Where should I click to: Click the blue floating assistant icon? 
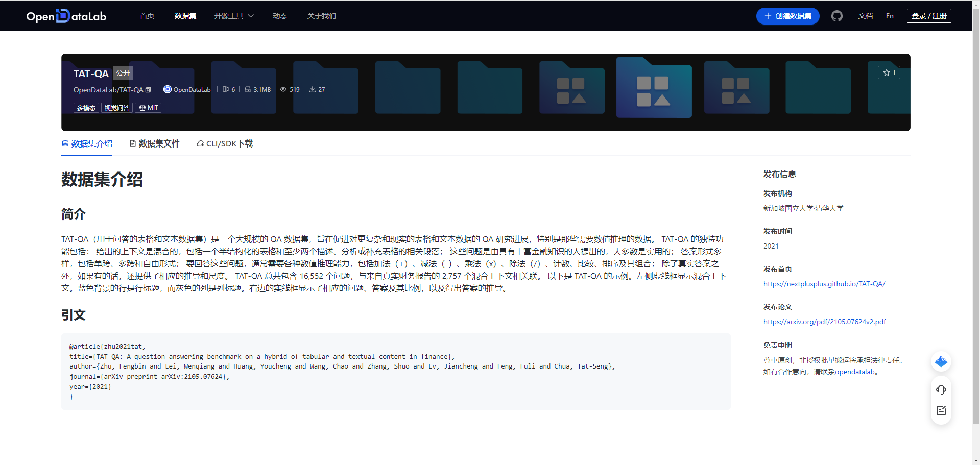941,362
